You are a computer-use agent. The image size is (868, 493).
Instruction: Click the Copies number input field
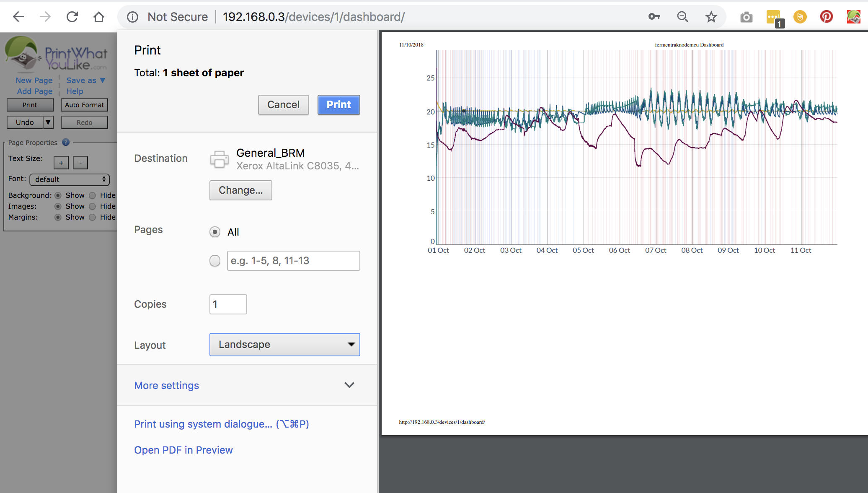coord(228,304)
